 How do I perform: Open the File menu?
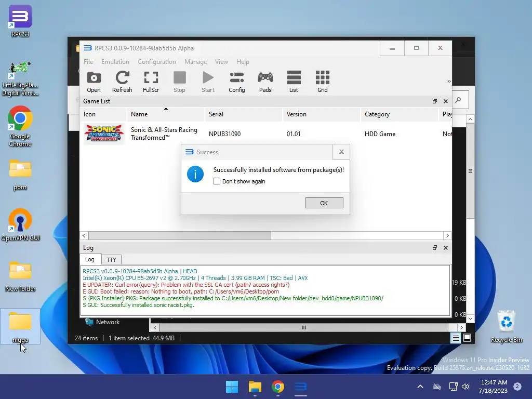pyautogui.click(x=88, y=62)
